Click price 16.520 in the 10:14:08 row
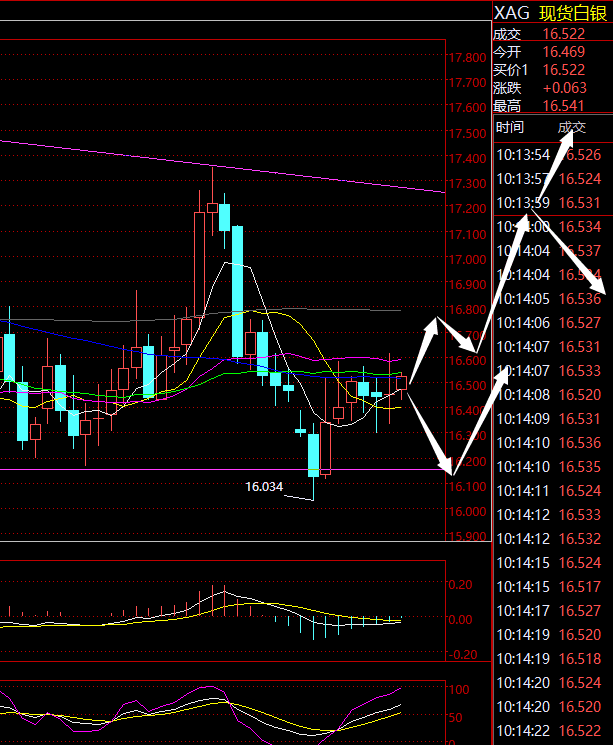 point(580,395)
